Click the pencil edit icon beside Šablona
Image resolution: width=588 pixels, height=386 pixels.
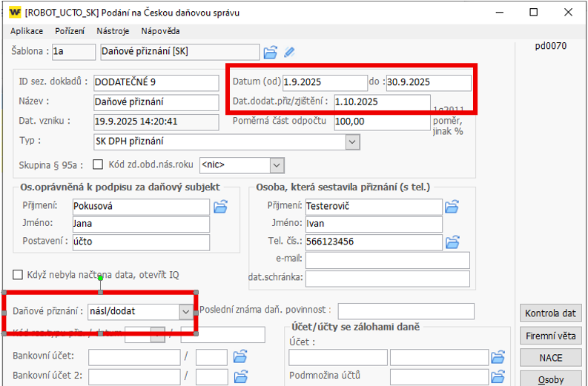pyautogui.click(x=289, y=52)
